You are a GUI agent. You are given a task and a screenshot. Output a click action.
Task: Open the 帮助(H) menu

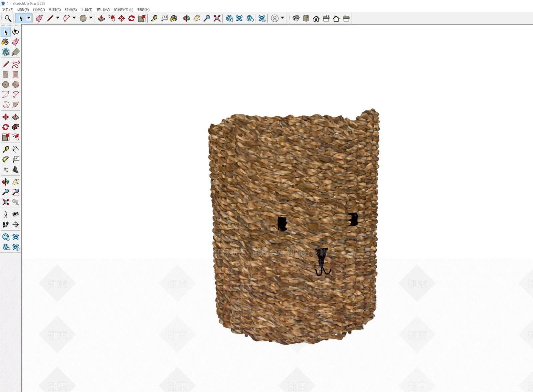pos(143,10)
